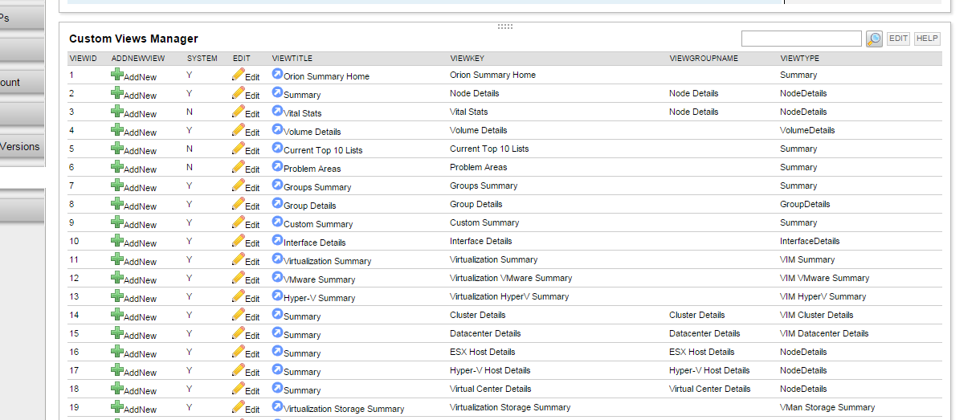The image size is (980, 420).
Task: Click the green AddNew plus for view 1
Action: pos(117,75)
